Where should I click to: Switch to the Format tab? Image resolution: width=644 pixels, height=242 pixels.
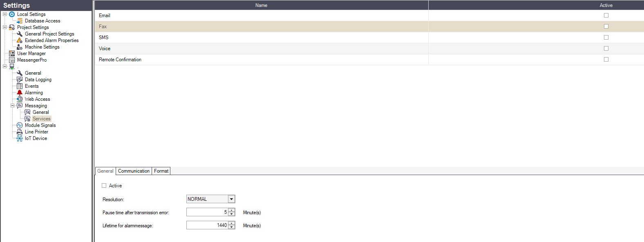pyautogui.click(x=161, y=171)
